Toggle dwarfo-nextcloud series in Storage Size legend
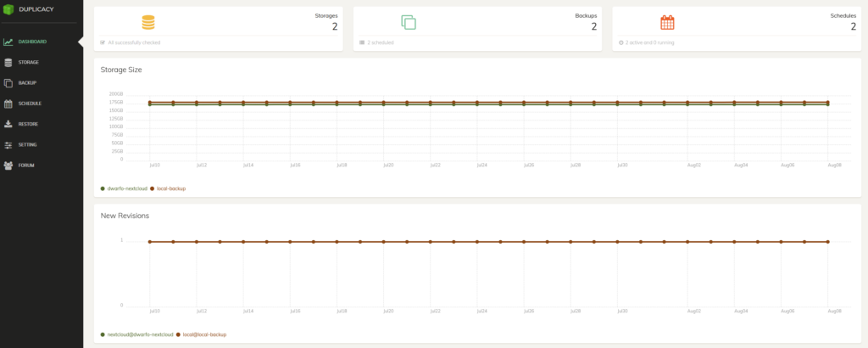 point(127,188)
